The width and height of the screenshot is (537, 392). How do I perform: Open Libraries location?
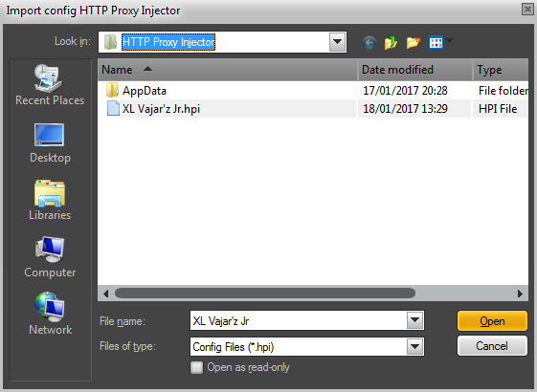pos(50,200)
